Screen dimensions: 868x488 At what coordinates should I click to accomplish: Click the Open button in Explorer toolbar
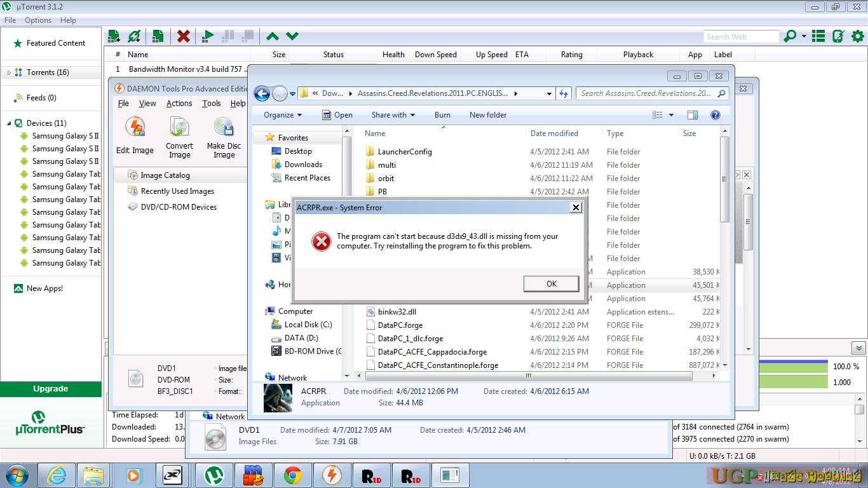point(337,115)
